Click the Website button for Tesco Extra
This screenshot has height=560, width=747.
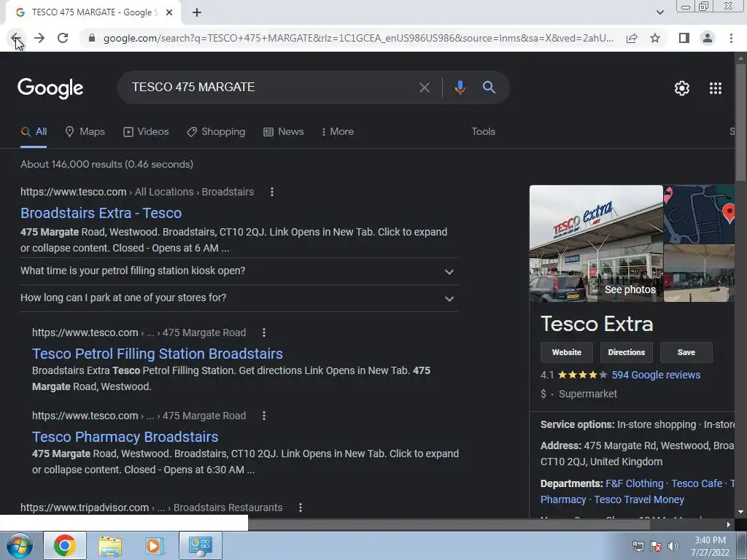pyautogui.click(x=566, y=352)
